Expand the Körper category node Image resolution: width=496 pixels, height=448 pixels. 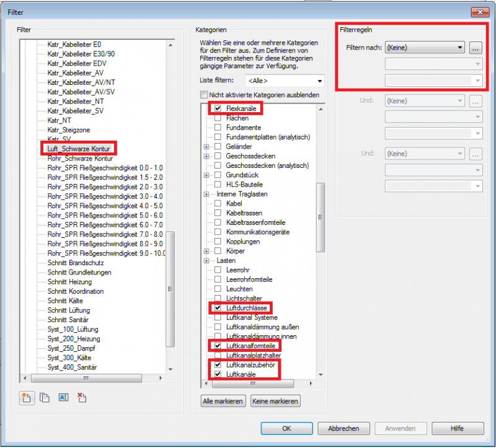(206, 251)
